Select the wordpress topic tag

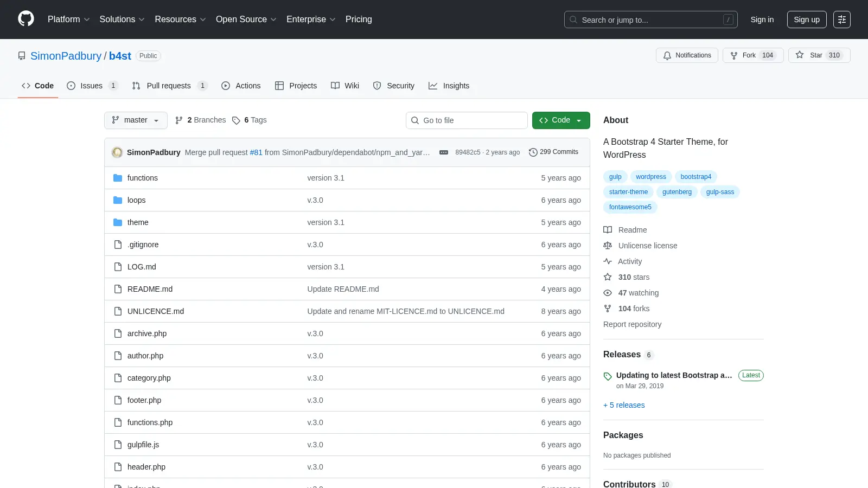650,177
